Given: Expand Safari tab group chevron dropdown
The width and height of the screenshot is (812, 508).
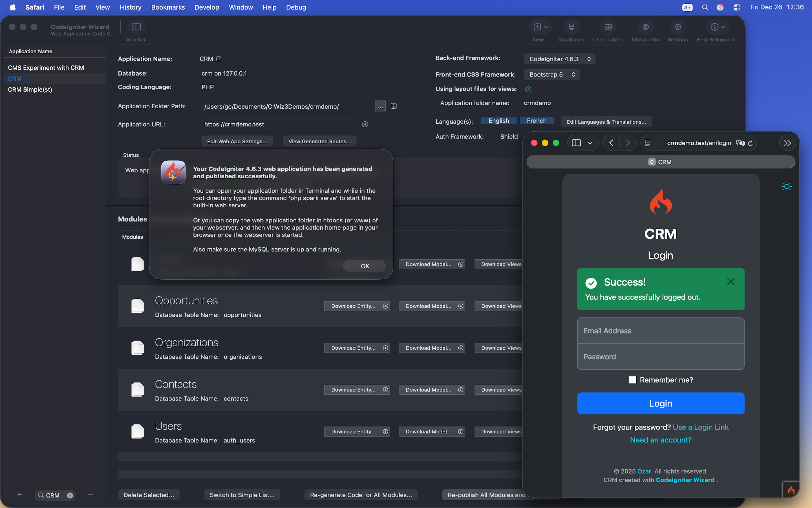Looking at the screenshot, I should pyautogui.click(x=590, y=143).
